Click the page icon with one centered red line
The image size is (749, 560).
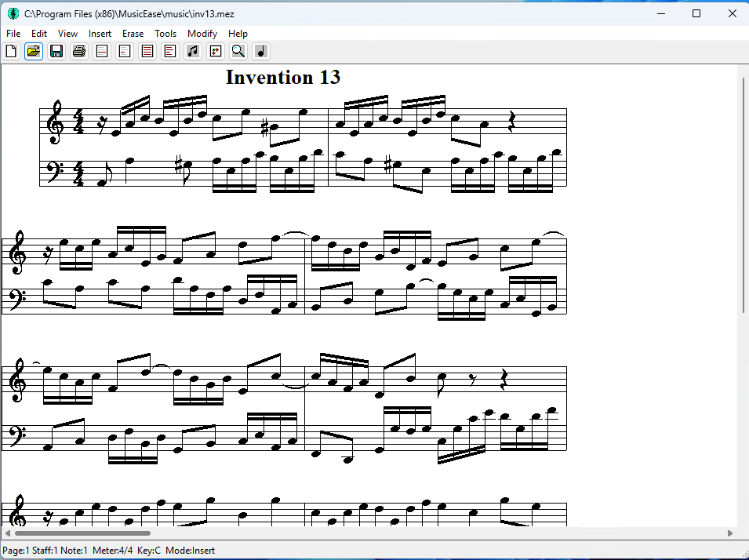102,51
